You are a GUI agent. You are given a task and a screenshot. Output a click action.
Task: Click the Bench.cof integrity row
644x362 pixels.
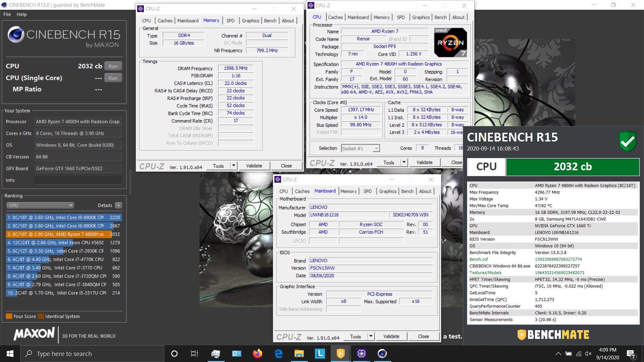(553, 259)
